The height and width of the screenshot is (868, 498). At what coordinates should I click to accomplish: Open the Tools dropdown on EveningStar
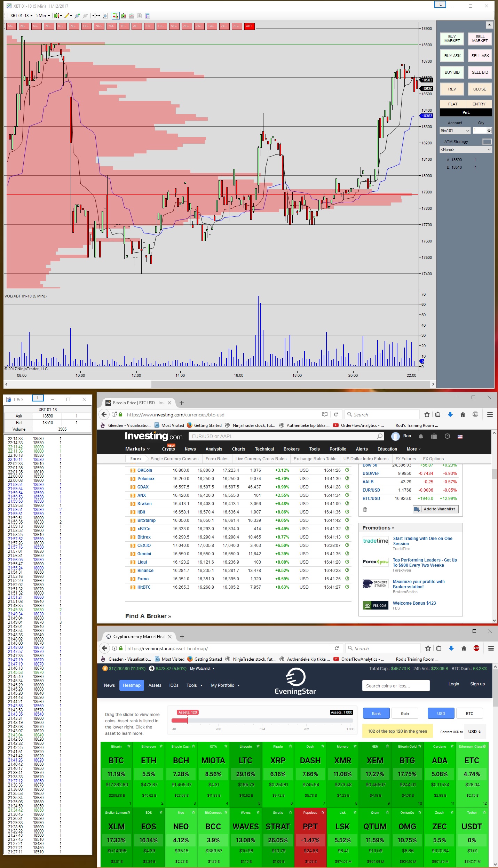tap(194, 685)
